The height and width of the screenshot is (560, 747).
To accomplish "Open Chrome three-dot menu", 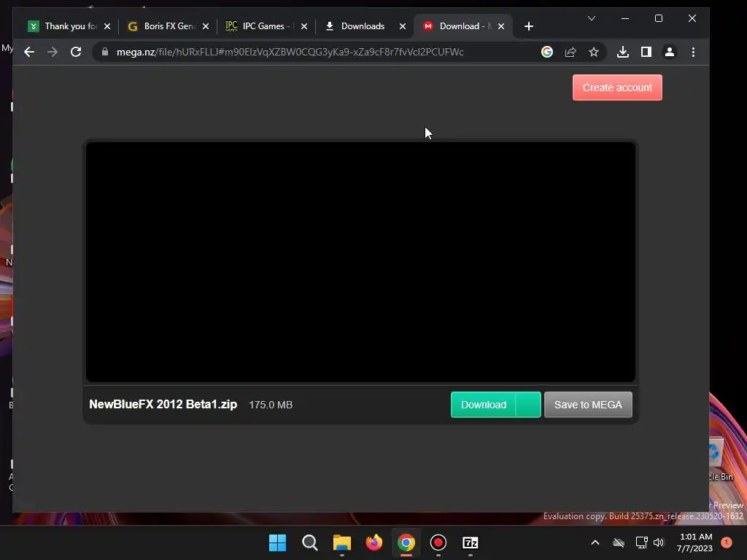I will coord(693,52).
